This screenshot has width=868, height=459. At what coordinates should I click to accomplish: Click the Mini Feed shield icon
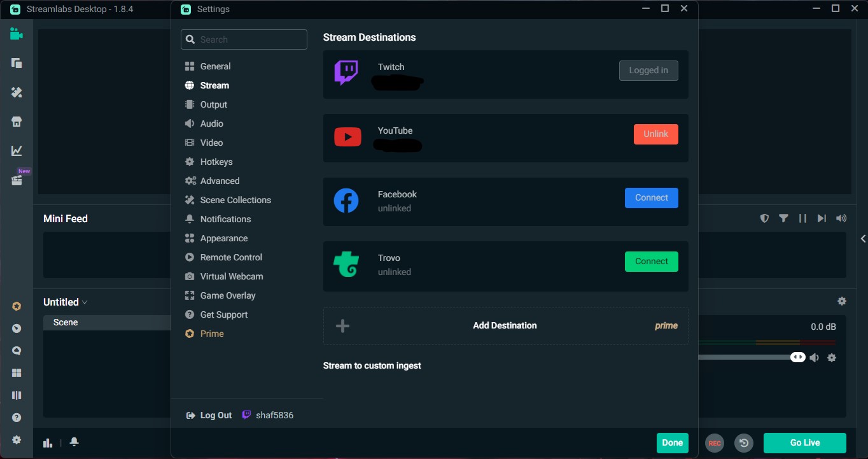[x=764, y=218]
